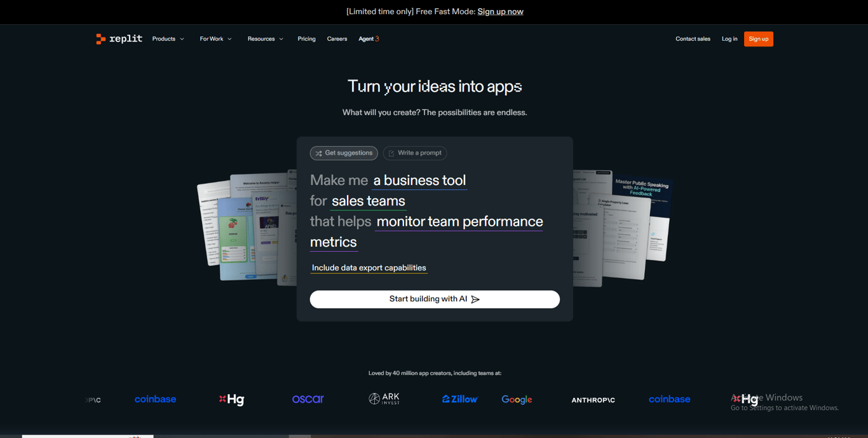The image size is (868, 438).
Task: Change the 'sales teams' audience selection
Action: pos(369,201)
